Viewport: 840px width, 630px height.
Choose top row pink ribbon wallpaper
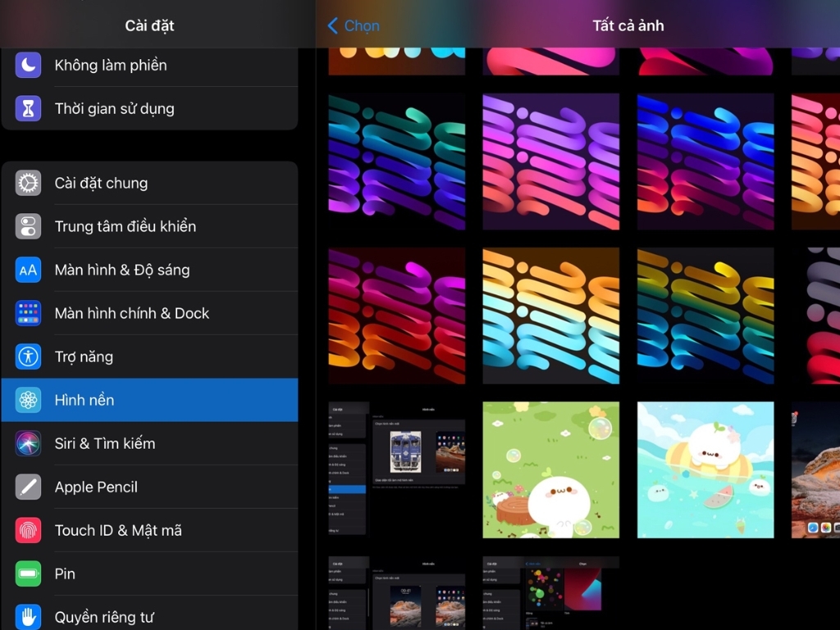point(550,61)
